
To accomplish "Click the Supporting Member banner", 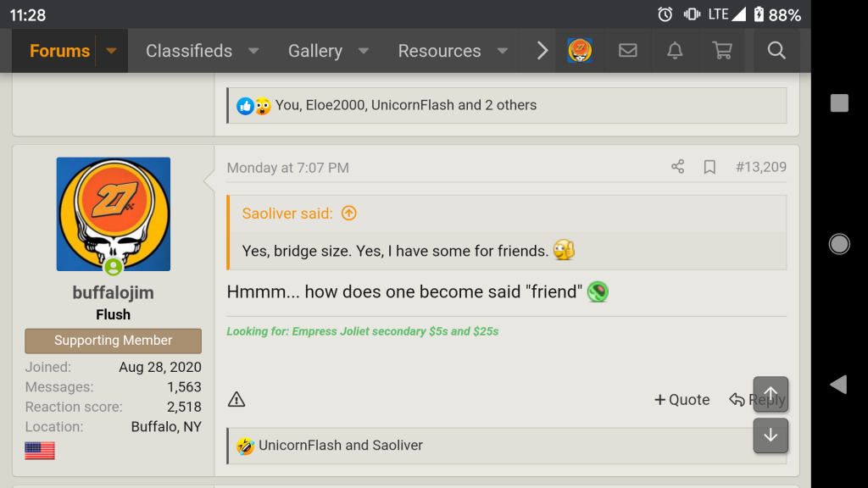I will click(x=113, y=341).
